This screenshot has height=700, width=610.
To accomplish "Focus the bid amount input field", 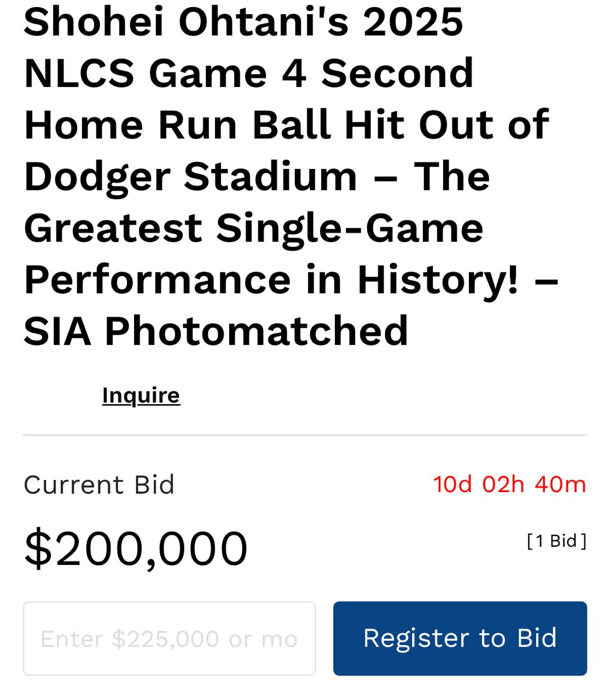I will 169,638.
